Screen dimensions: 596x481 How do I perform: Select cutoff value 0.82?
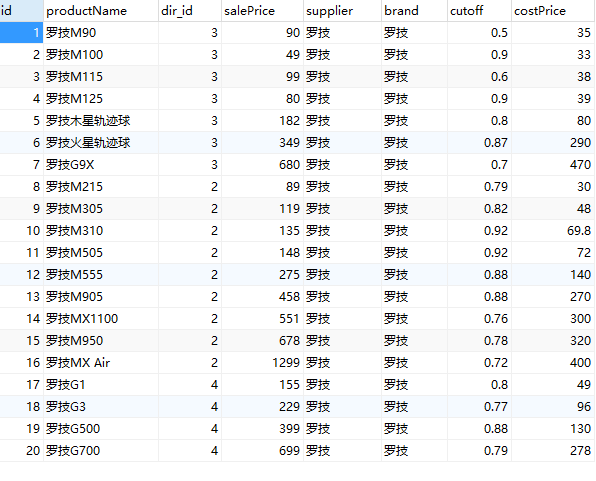coord(496,209)
